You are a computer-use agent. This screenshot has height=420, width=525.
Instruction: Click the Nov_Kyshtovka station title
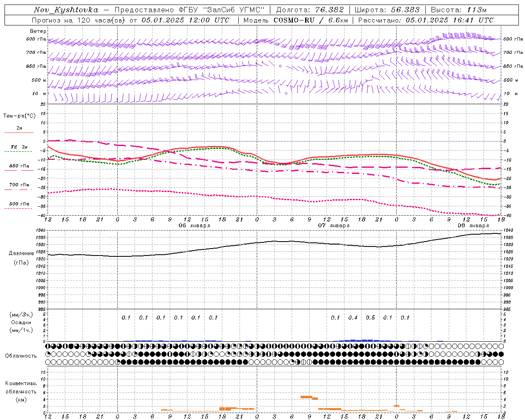66,10
